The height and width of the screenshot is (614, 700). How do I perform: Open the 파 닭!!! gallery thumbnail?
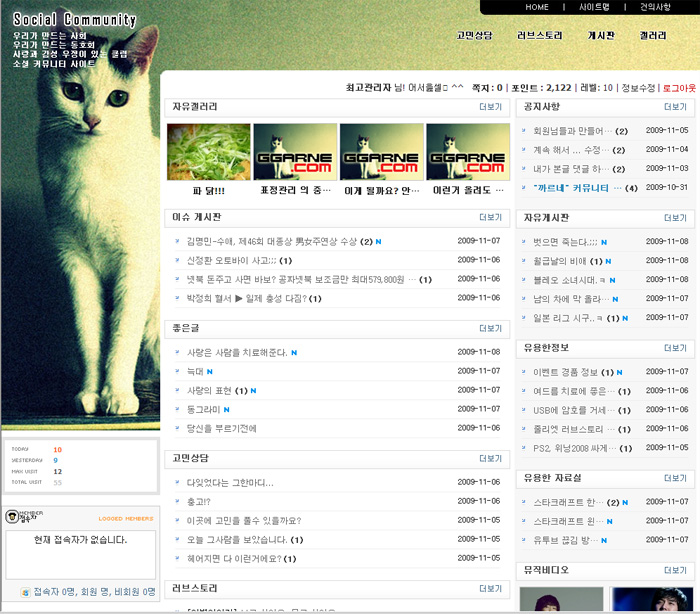pos(208,151)
